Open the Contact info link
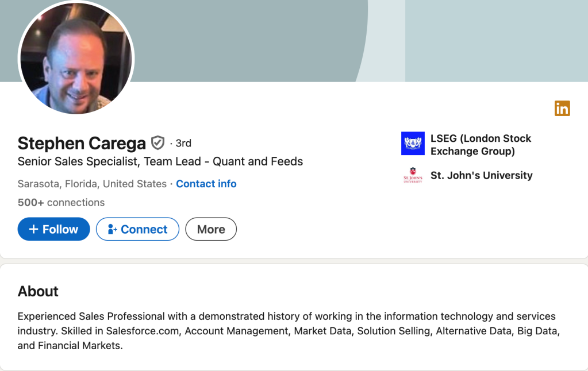Screen dimensions: 588x371 tap(206, 184)
